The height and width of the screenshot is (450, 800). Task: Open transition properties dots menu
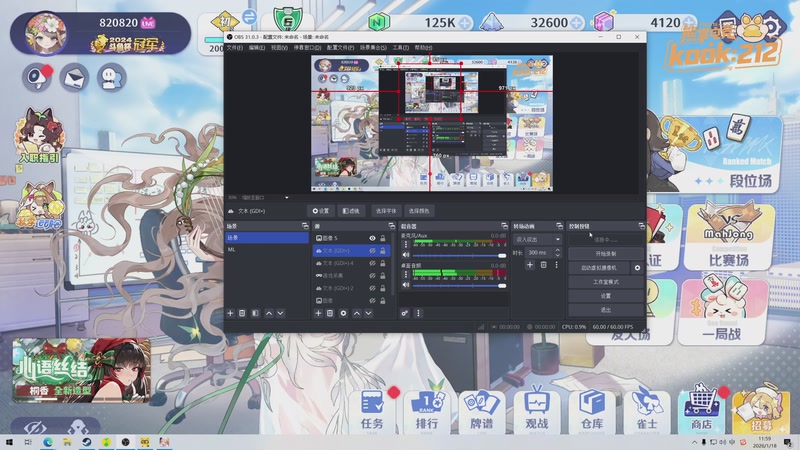(557, 265)
